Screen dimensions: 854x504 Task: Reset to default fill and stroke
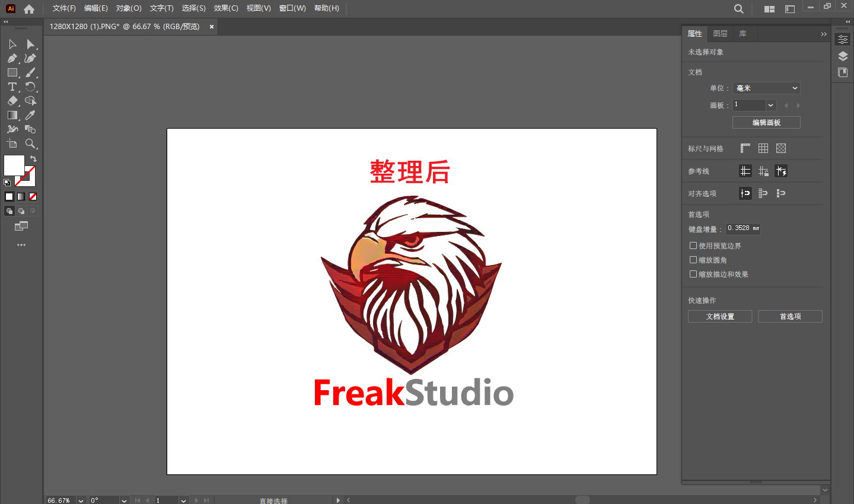(x=7, y=183)
